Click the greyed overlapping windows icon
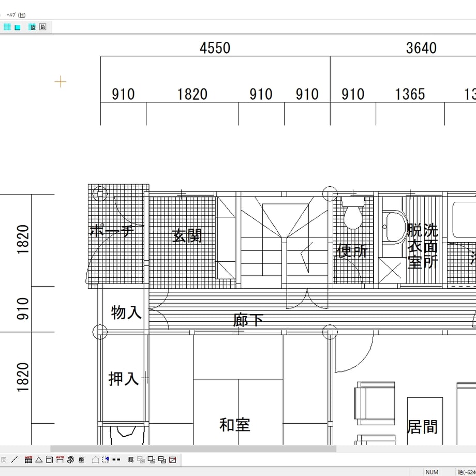 pyautogui.click(x=141, y=460)
